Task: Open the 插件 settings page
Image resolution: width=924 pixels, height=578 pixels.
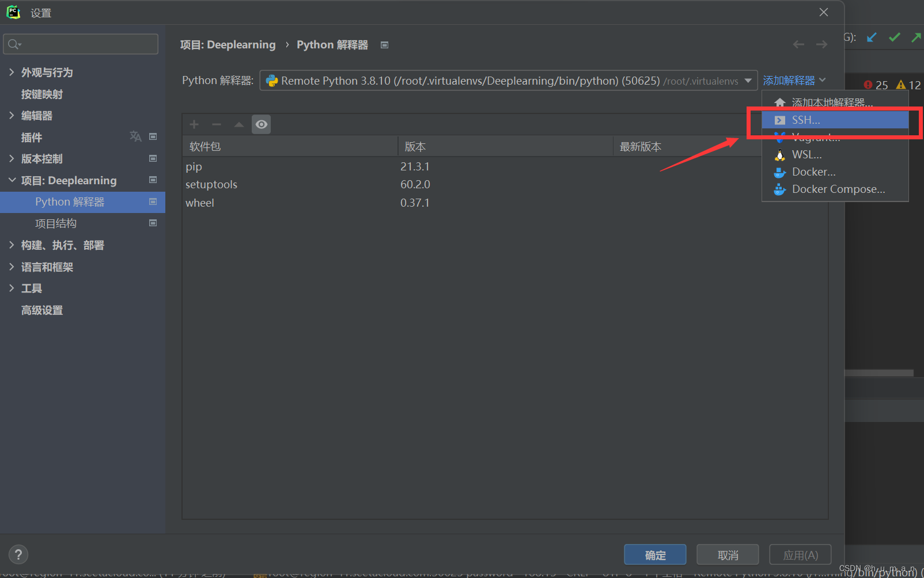Action: [x=32, y=137]
